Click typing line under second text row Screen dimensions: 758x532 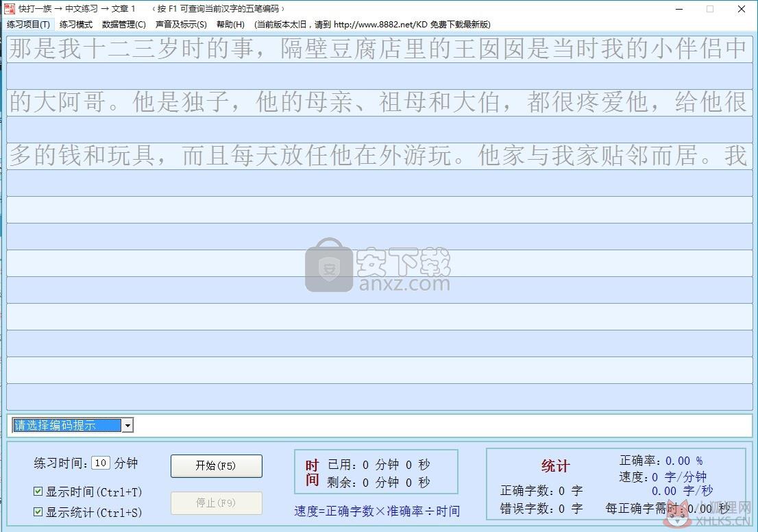click(380, 129)
